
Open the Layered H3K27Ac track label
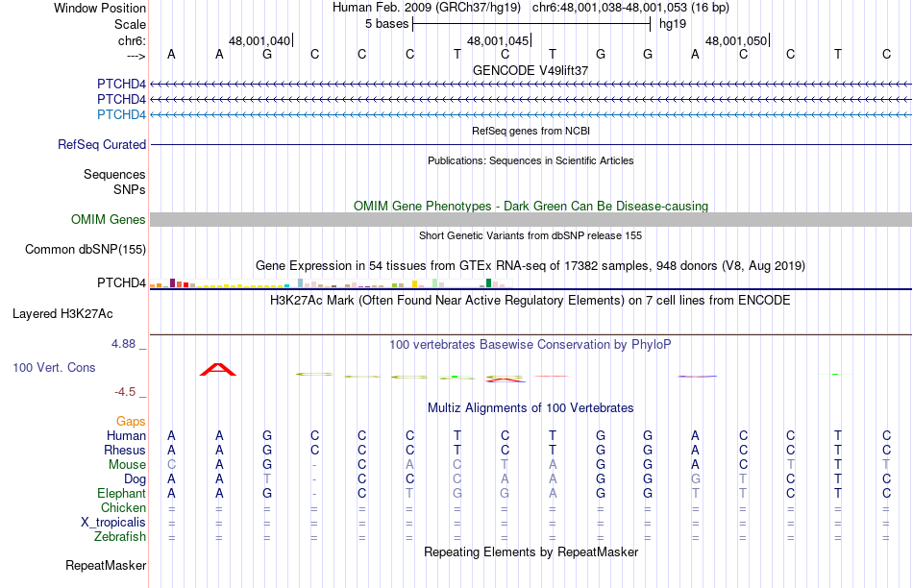[62, 314]
